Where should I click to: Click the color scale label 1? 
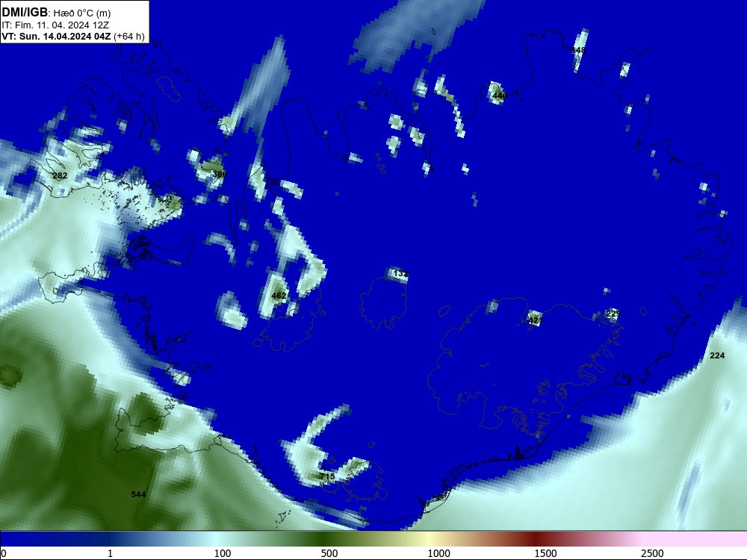[x=110, y=553]
